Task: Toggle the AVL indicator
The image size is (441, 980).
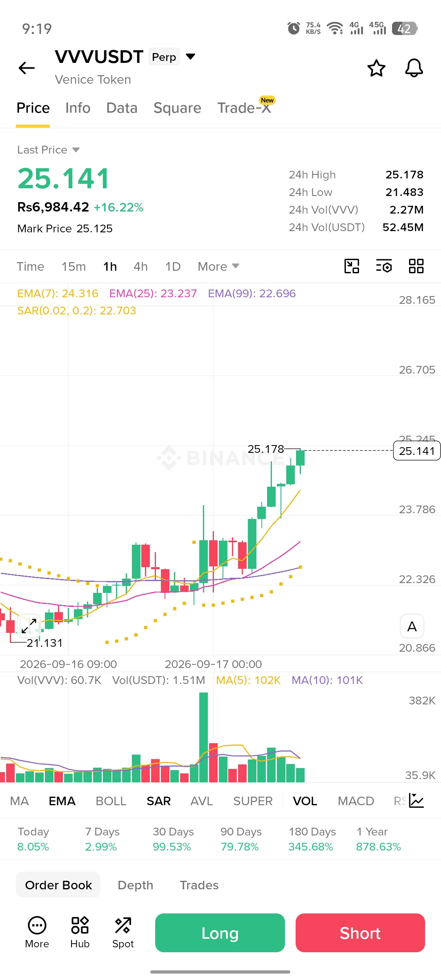Action: pyautogui.click(x=202, y=801)
